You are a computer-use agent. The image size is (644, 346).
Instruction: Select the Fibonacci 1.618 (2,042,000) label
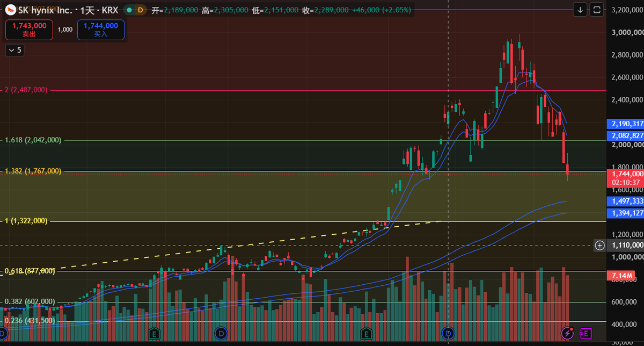pyautogui.click(x=33, y=140)
